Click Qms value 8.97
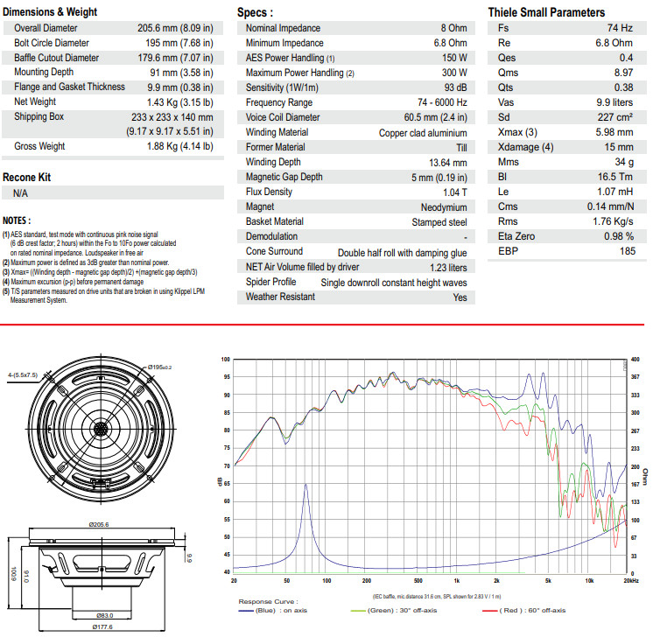660x644 pixels. click(x=623, y=73)
